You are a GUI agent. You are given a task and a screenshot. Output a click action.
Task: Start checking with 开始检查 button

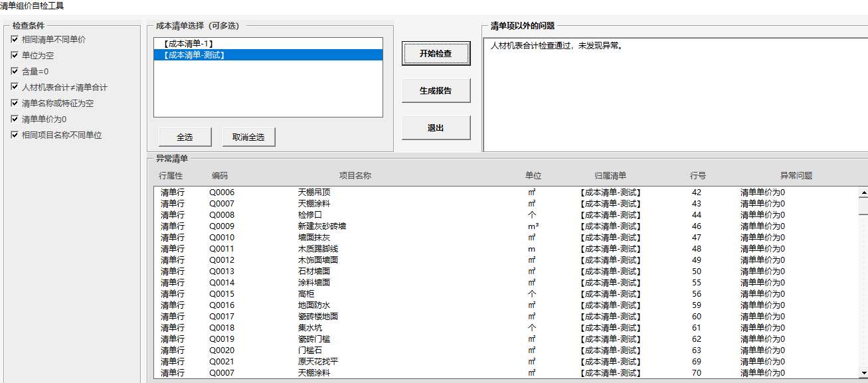(436, 54)
